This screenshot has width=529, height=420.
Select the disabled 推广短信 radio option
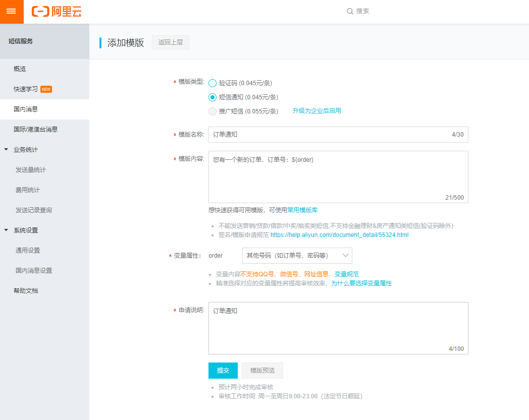[213, 111]
